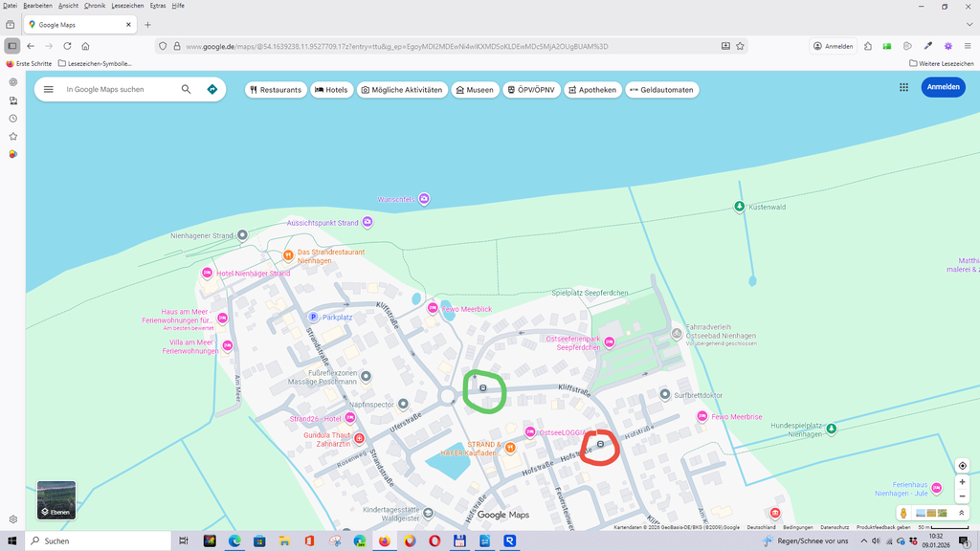Toggle the Hotels filter chip
This screenshot has height=551, width=980.
click(x=332, y=90)
